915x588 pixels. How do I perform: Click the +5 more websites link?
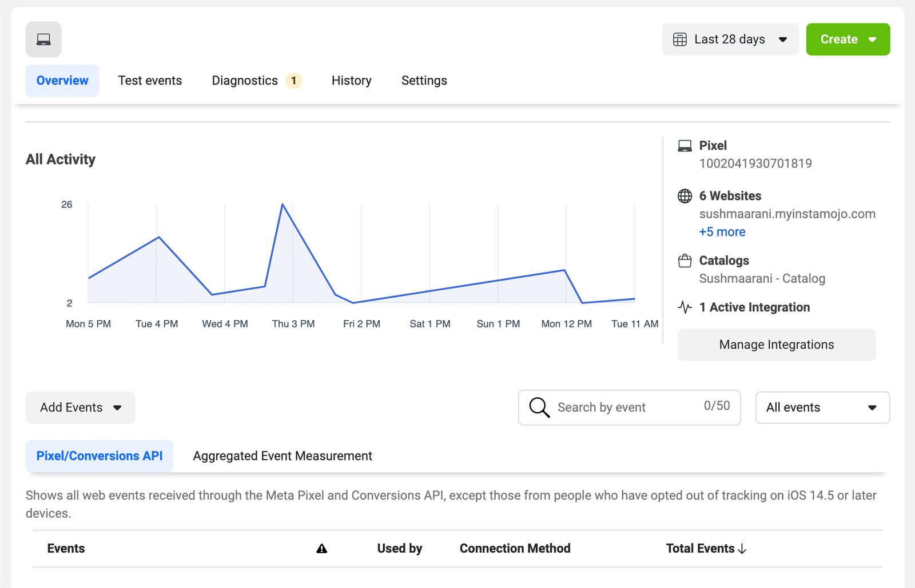722,232
